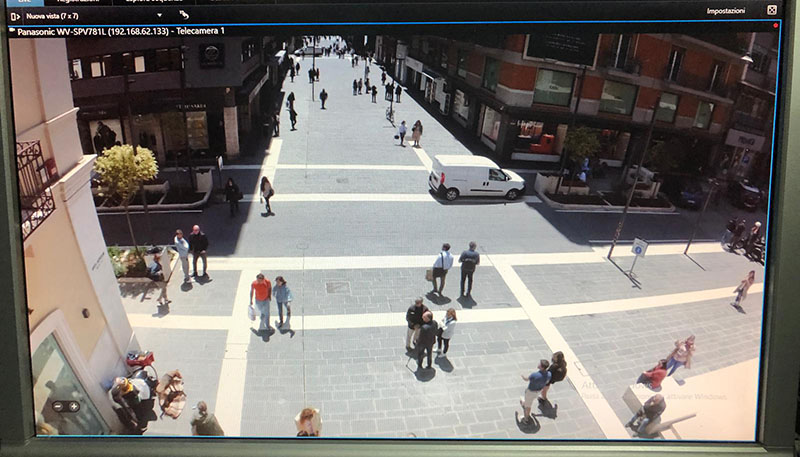Switch to the Live tab
800x457 pixels.
[22, 2]
